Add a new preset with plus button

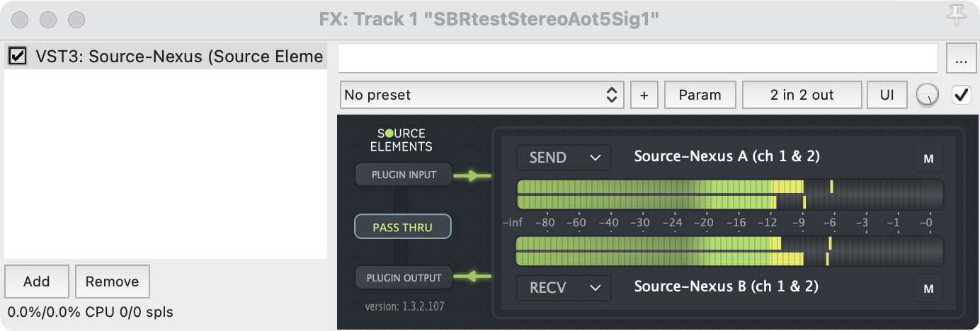pos(644,95)
